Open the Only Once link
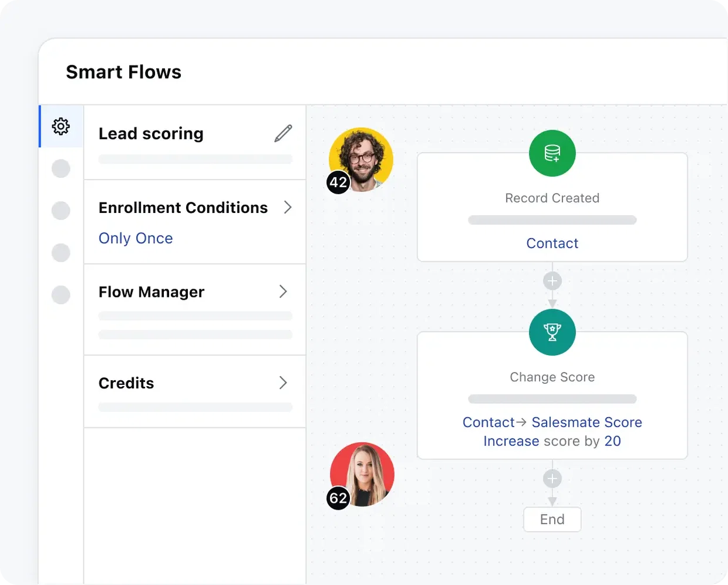Viewport: 728px width, 585px height. pyautogui.click(x=136, y=238)
